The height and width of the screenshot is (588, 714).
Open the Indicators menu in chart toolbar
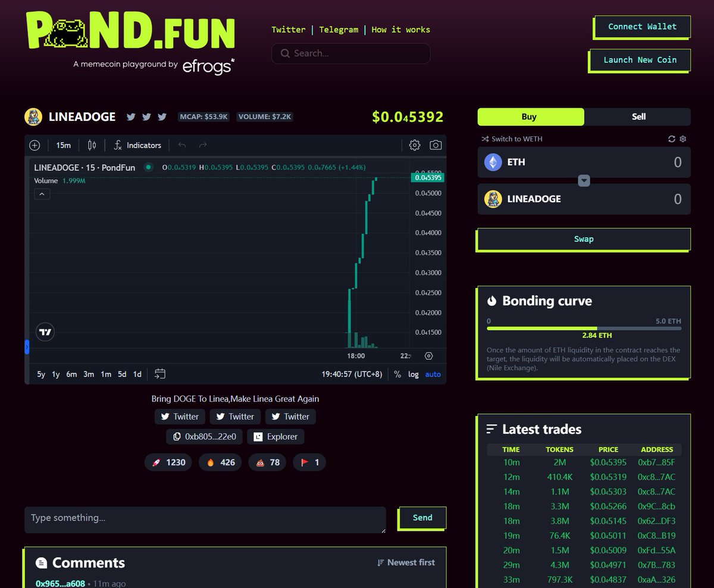(x=137, y=145)
